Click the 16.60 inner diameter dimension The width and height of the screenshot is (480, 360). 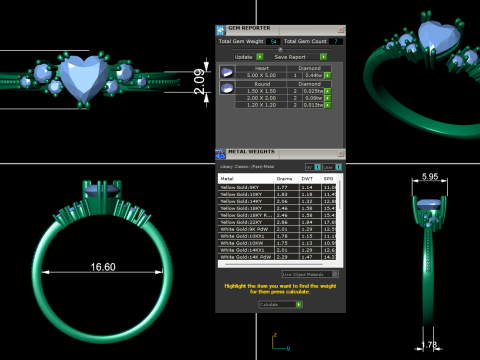pyautogui.click(x=103, y=267)
